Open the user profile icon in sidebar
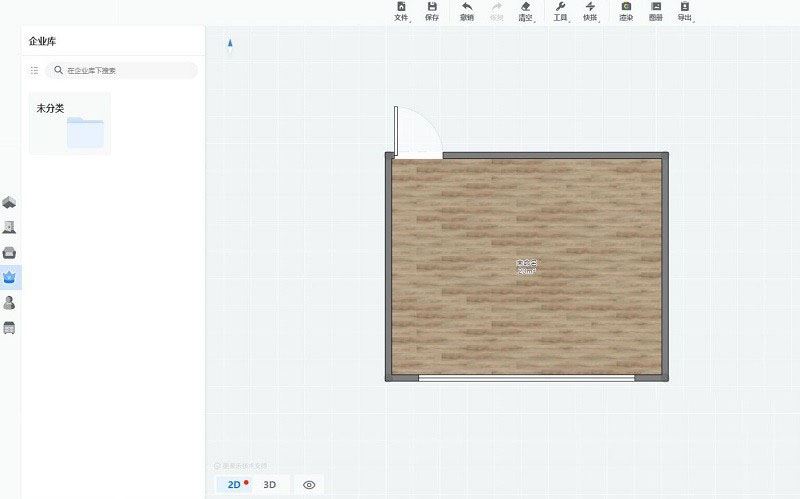 coord(10,302)
